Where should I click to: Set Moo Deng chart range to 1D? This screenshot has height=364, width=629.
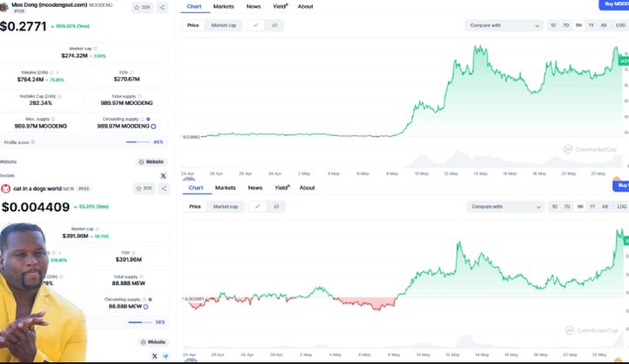[x=553, y=25]
